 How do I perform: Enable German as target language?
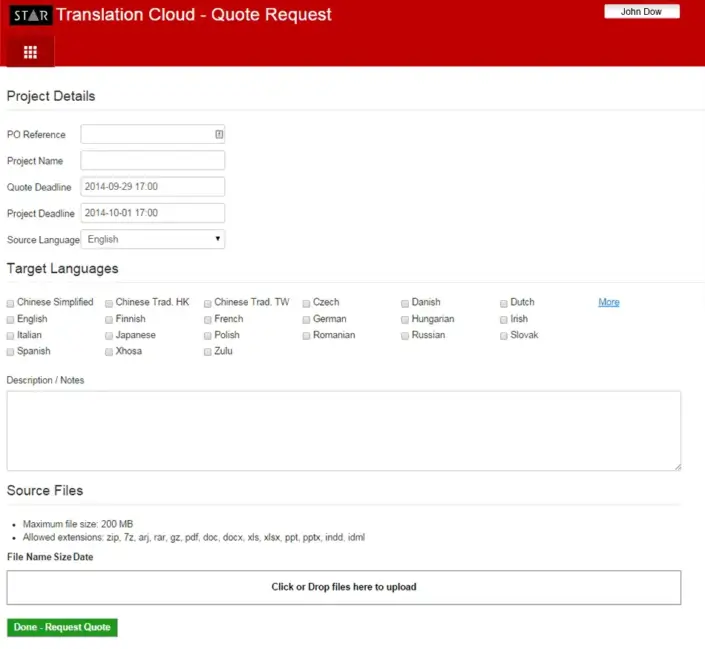(x=307, y=320)
